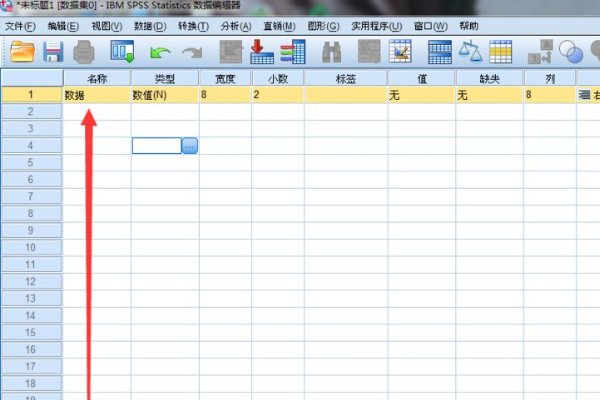Click the Insert cases icon
The width and height of the screenshot is (600, 400).
pos(369,51)
